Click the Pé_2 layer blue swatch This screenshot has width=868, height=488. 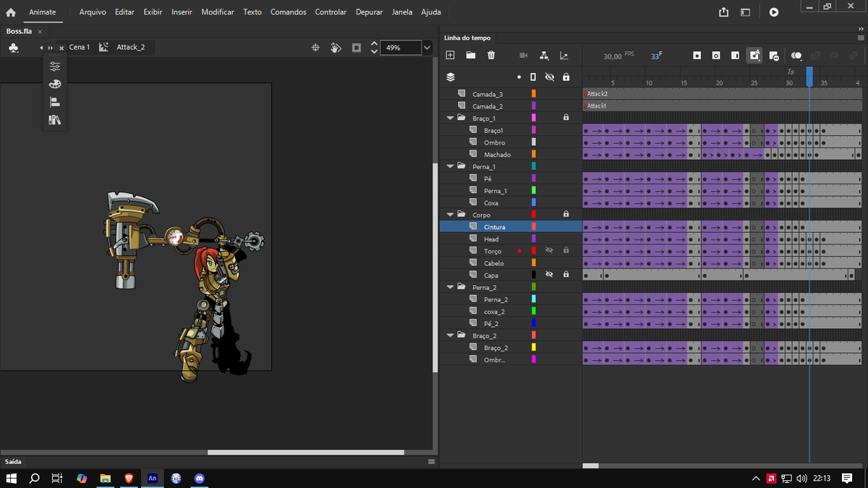click(x=534, y=323)
